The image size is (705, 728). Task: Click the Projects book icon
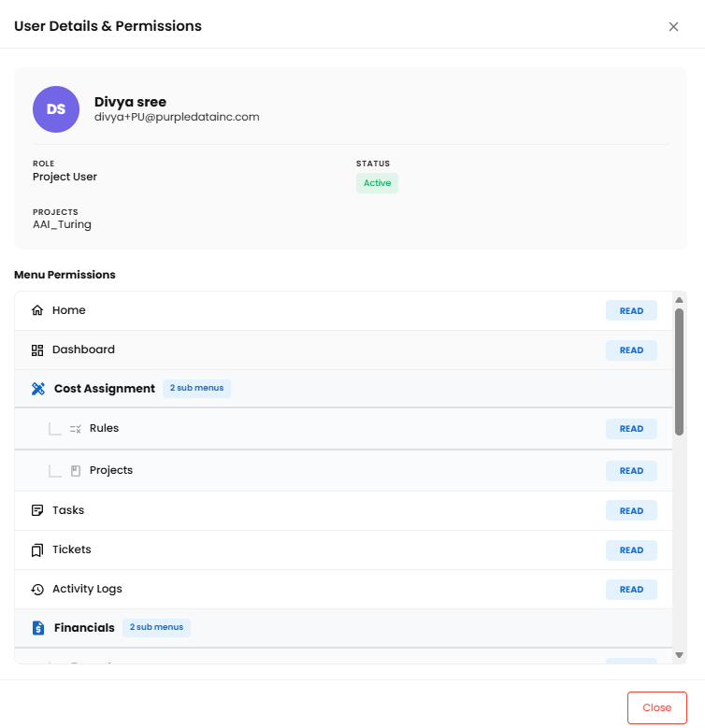[x=75, y=471]
